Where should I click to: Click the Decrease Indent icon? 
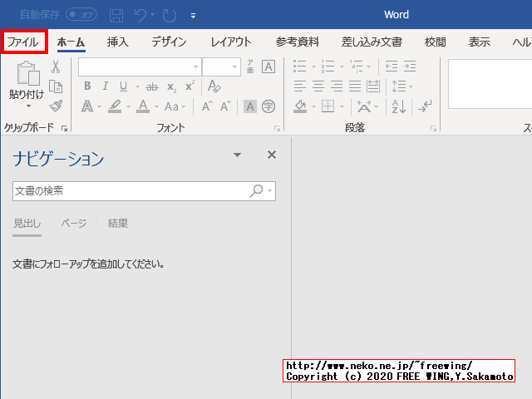click(392, 66)
